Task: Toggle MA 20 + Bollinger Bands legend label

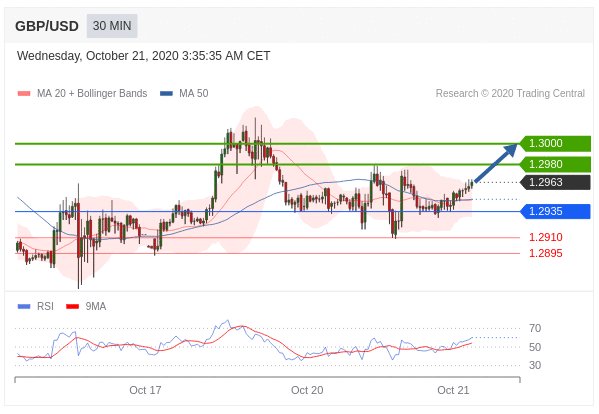Action: [92, 94]
